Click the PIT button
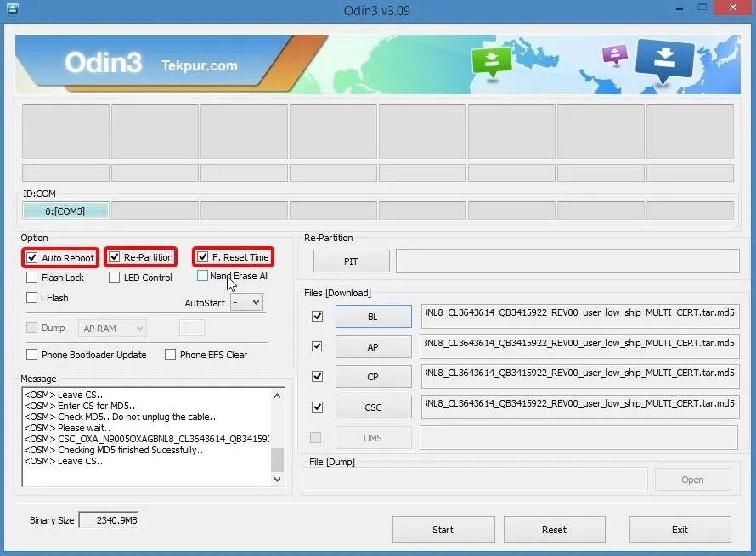 (351, 261)
